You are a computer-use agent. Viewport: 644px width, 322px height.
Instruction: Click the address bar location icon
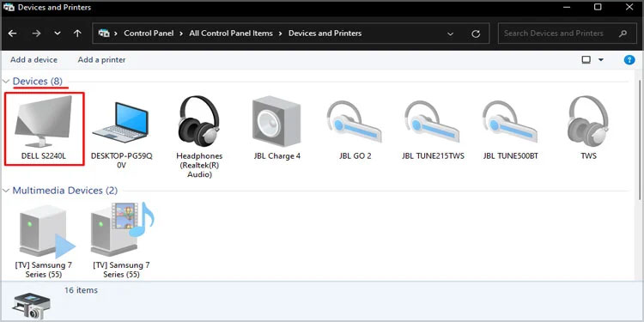(x=104, y=33)
